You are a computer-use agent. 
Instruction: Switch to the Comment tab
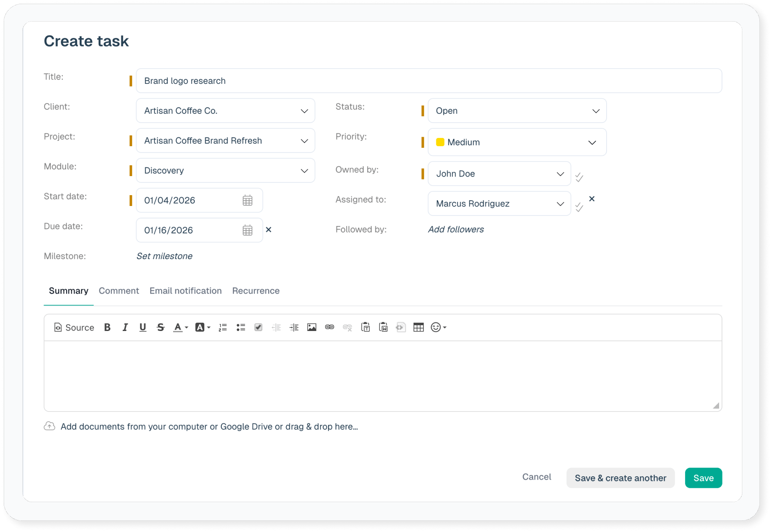[119, 291]
